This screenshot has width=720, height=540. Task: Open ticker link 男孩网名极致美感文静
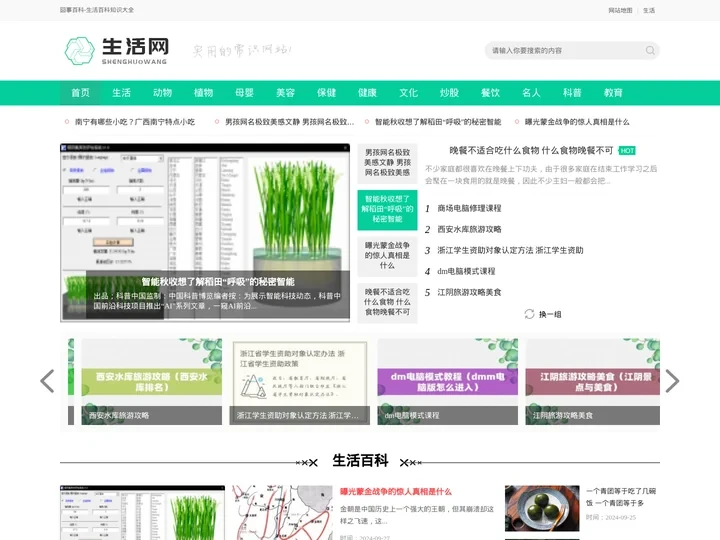pos(289,122)
